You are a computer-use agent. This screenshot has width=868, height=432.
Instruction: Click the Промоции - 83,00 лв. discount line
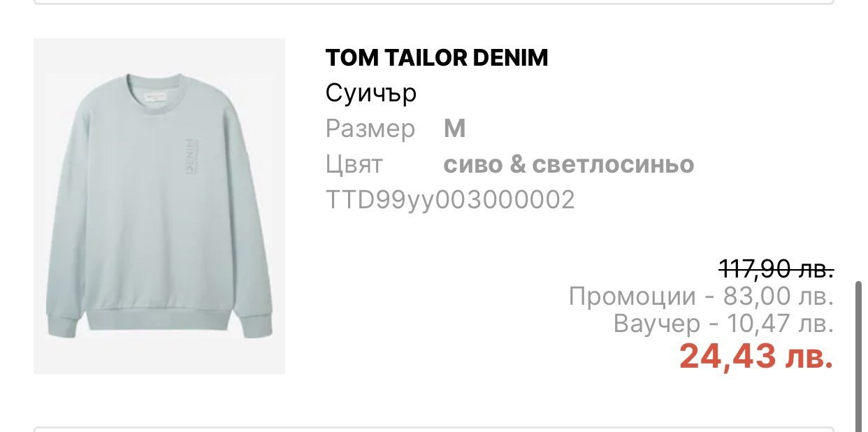702,296
